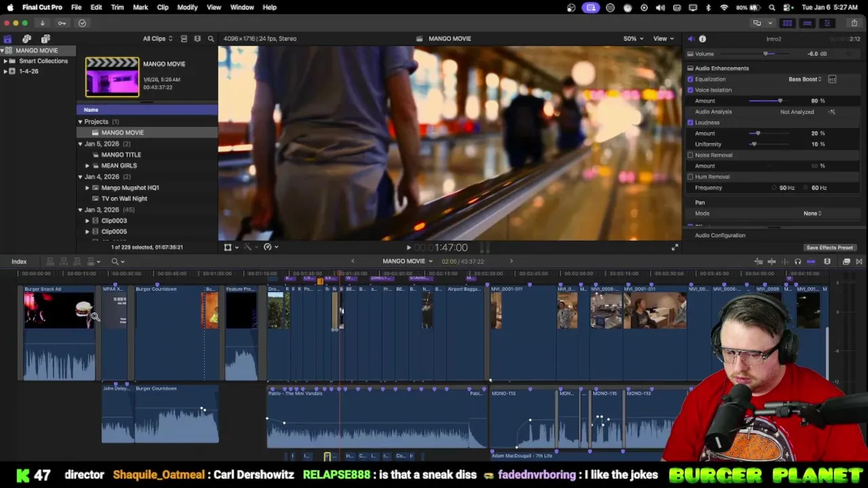Expand the MEAN GIRLS item
The height and width of the screenshot is (488, 868).
coord(87,166)
